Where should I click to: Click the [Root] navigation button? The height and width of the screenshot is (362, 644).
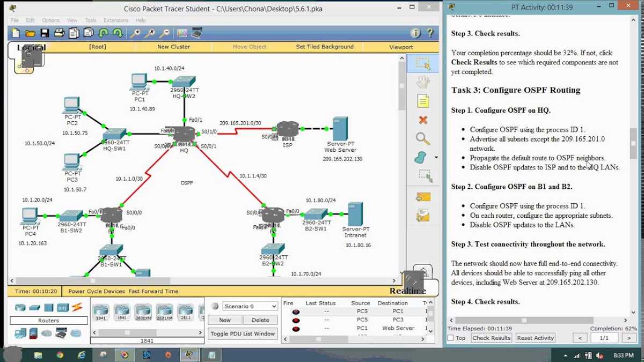coord(97,47)
